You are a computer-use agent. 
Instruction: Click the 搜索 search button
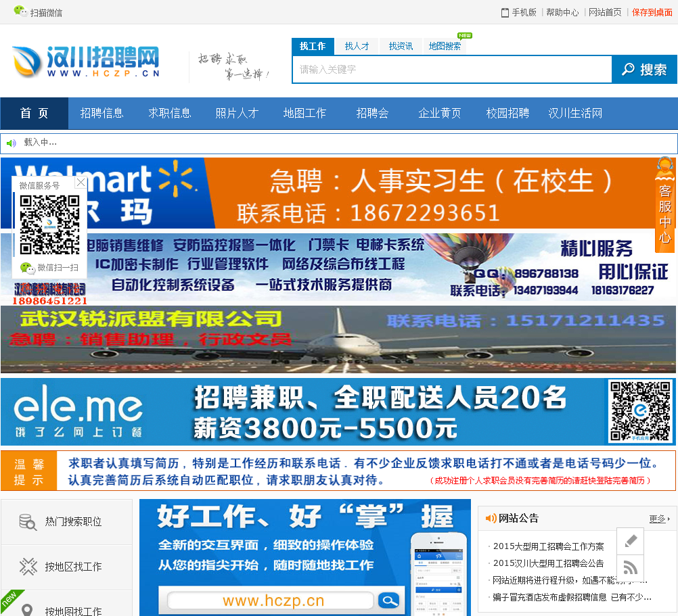(x=644, y=69)
